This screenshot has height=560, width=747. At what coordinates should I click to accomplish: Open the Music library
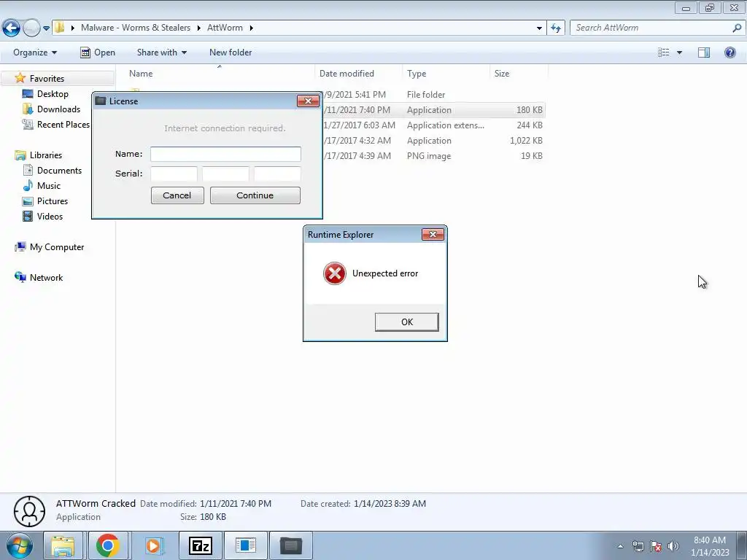pyautogui.click(x=49, y=186)
